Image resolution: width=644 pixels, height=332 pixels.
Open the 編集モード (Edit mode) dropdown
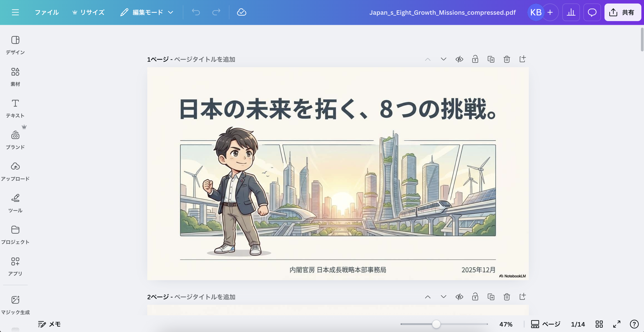point(147,12)
